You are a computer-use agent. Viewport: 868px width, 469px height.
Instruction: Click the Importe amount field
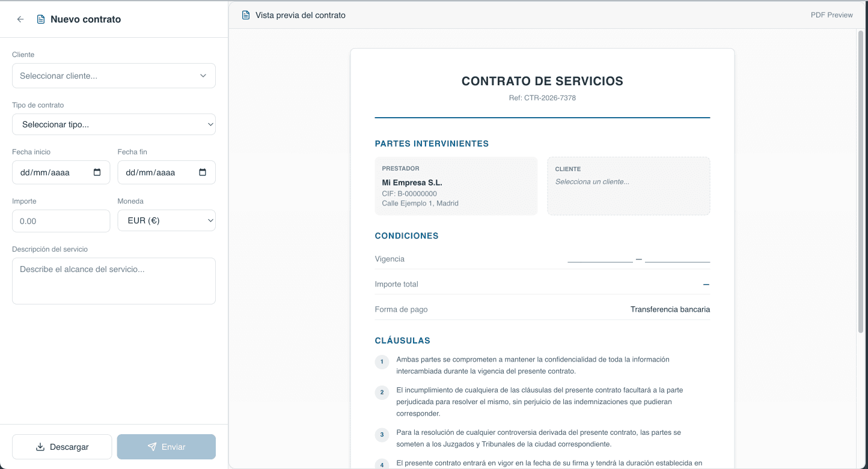61,221
